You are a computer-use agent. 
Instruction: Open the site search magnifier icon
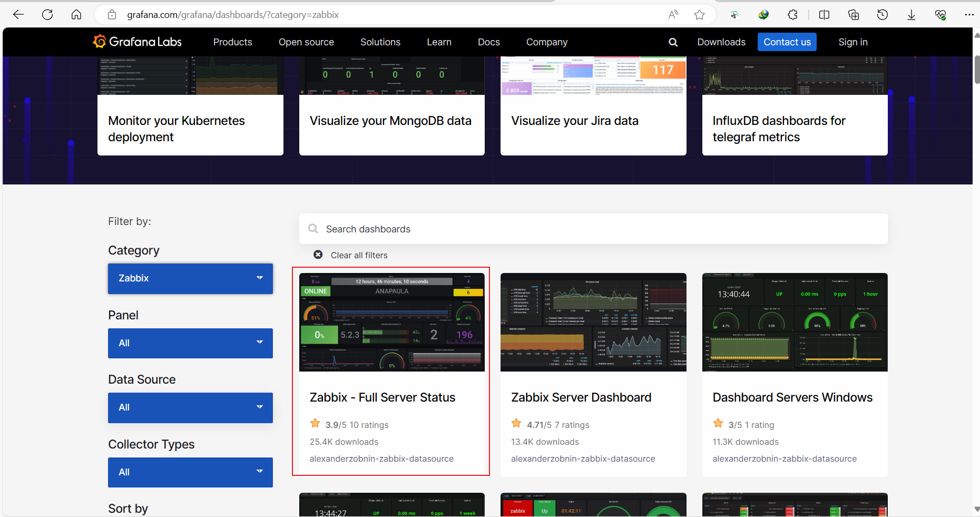tap(673, 42)
